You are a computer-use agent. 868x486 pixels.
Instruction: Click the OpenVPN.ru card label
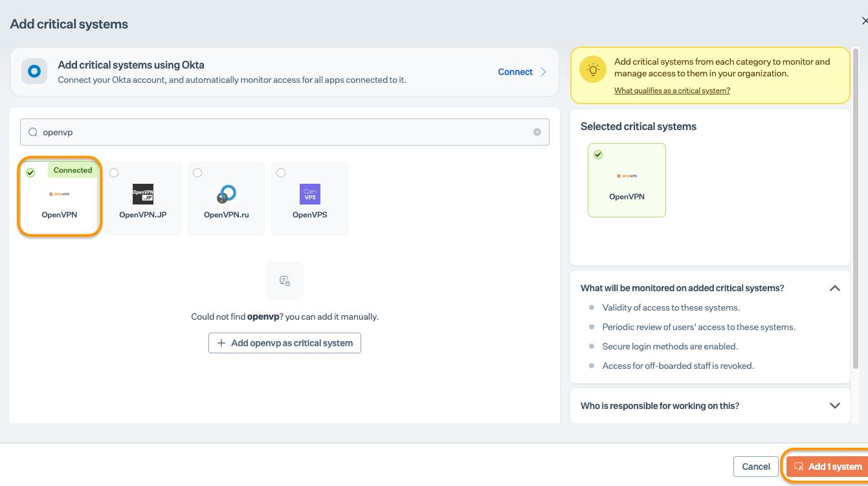pyautogui.click(x=227, y=215)
